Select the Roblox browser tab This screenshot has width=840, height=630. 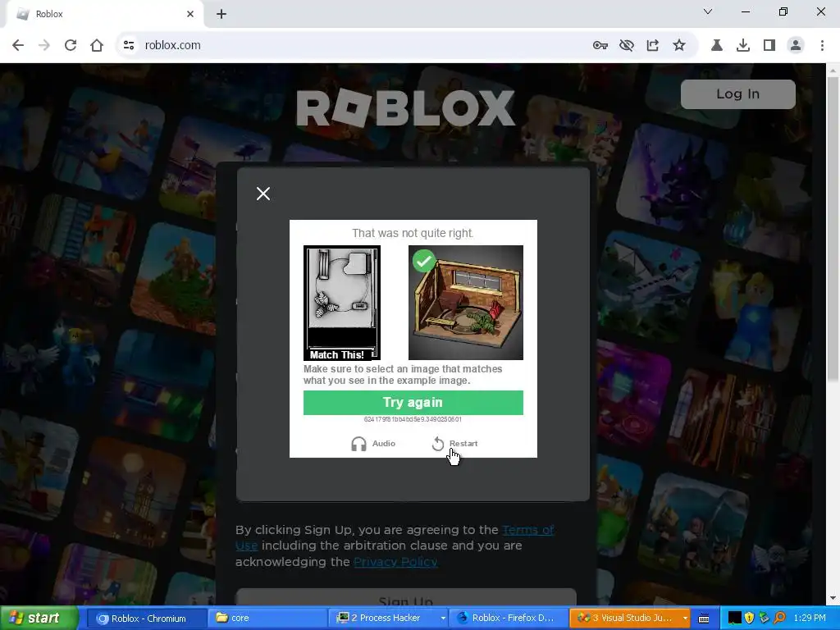coord(104,15)
